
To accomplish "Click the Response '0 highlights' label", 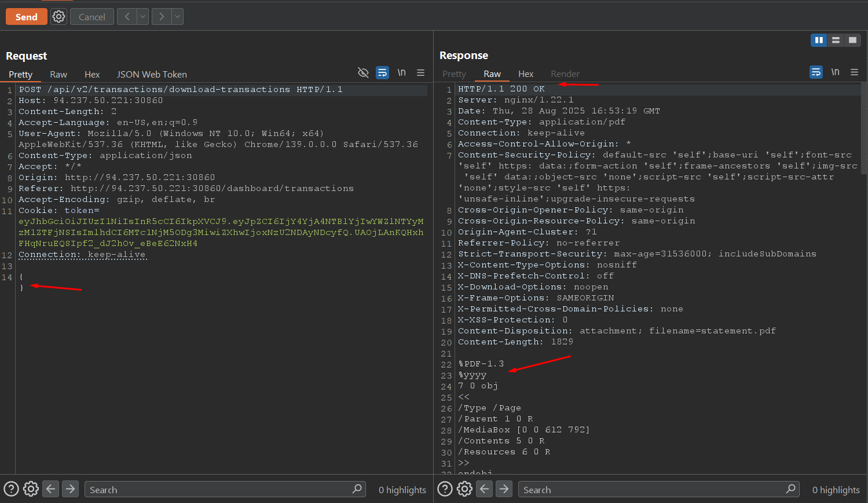I will point(836,490).
